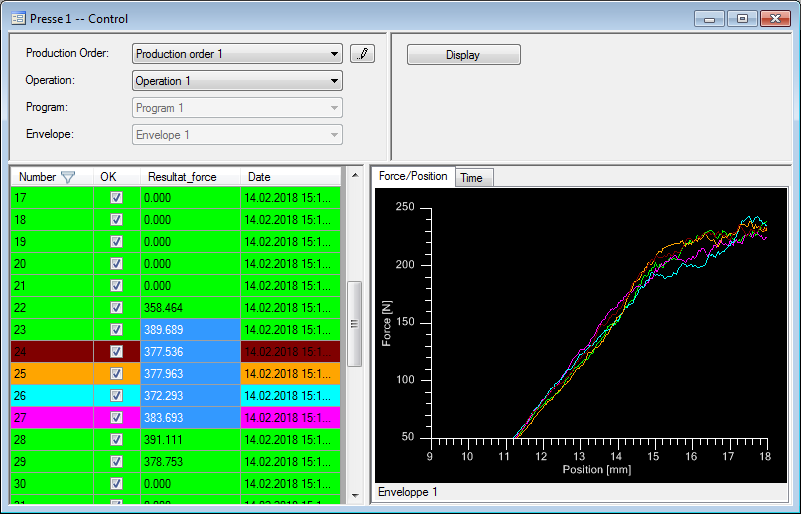Open the disabled Program 1 dropdown

point(237,108)
